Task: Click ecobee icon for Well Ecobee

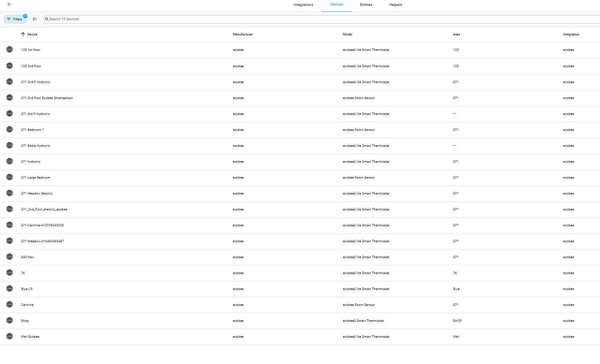Action: click(x=10, y=336)
